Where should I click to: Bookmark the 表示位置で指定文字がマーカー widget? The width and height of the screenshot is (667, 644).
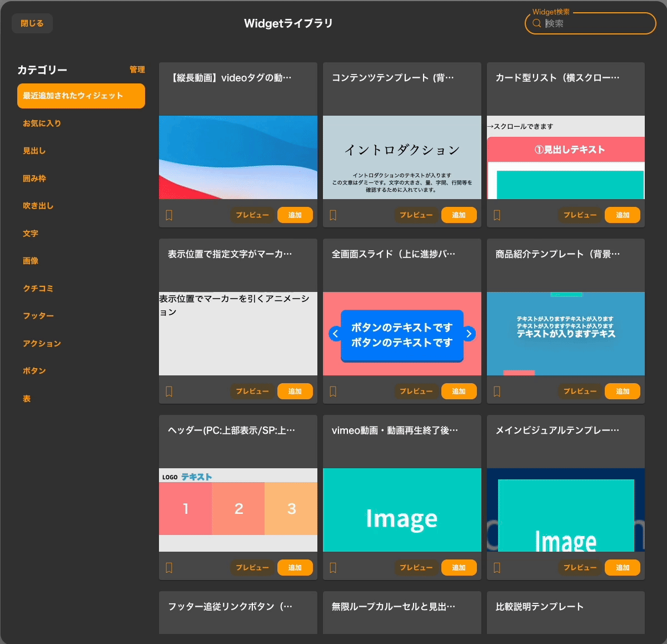[x=169, y=392]
